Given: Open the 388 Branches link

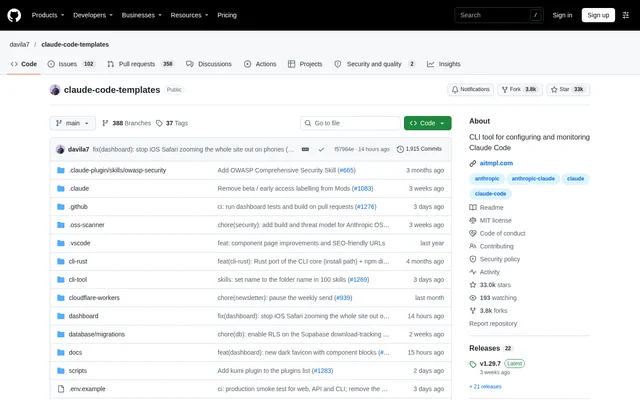Looking at the screenshot, I should (127, 123).
